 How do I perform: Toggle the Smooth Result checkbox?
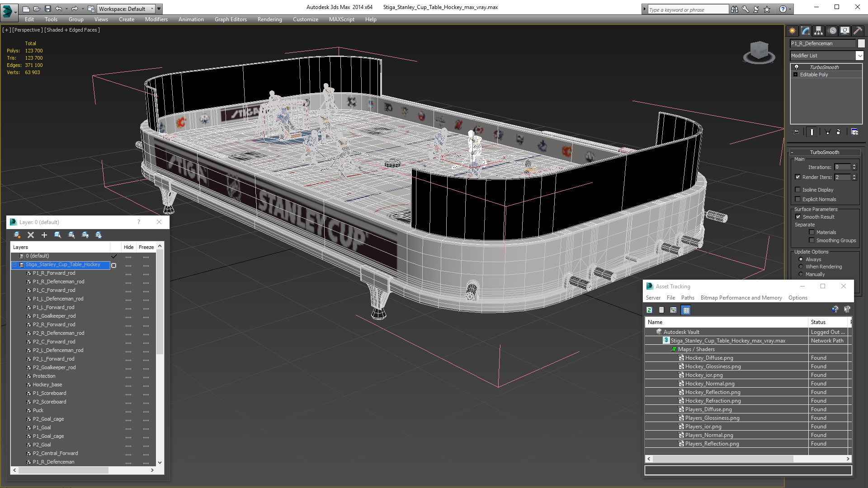coord(798,217)
